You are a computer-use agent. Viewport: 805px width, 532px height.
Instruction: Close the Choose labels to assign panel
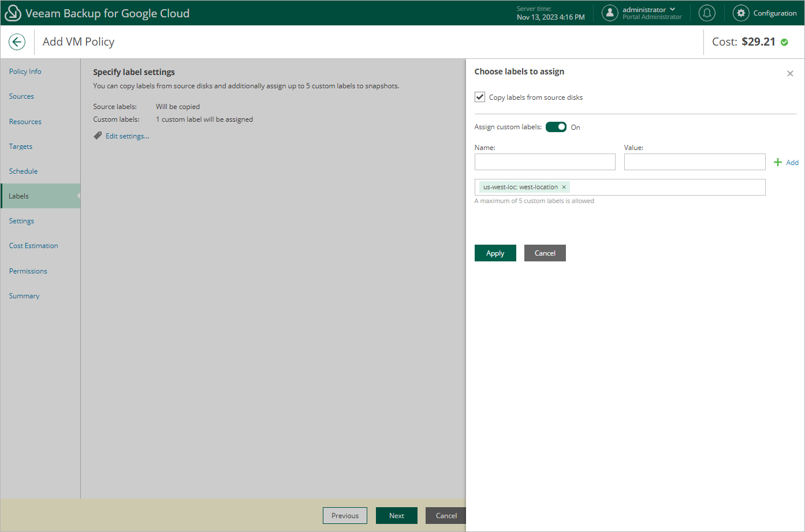(x=790, y=73)
